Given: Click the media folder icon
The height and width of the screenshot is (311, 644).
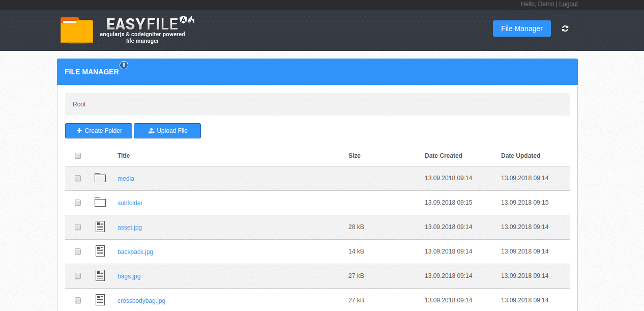Looking at the screenshot, I should pos(100,178).
